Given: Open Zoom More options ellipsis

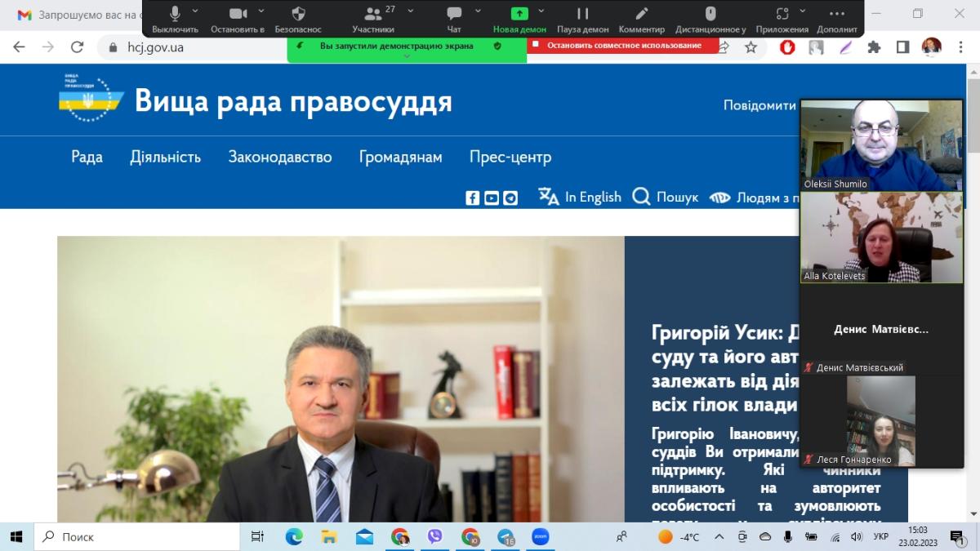Looking at the screenshot, I should 836,15.
